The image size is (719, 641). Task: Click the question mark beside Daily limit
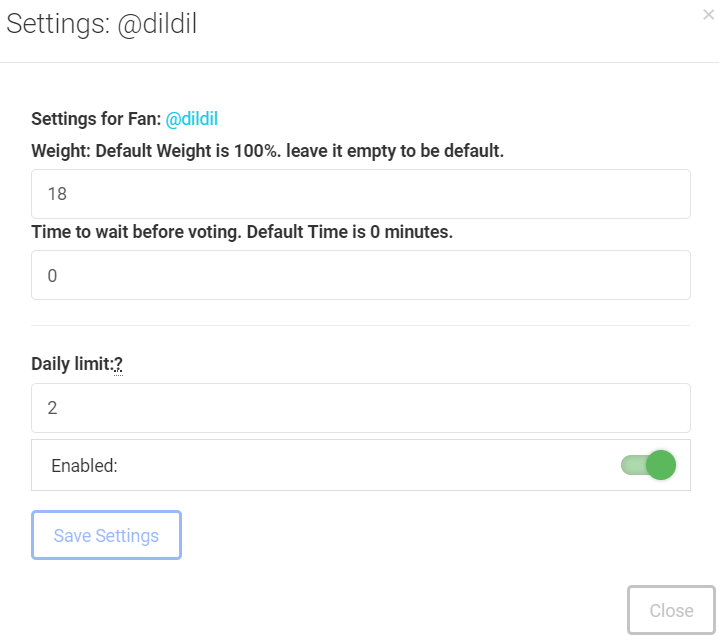coord(118,364)
